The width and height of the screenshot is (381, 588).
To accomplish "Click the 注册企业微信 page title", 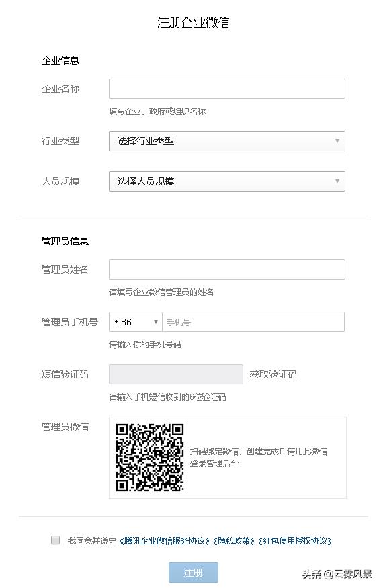I will click(x=193, y=23).
